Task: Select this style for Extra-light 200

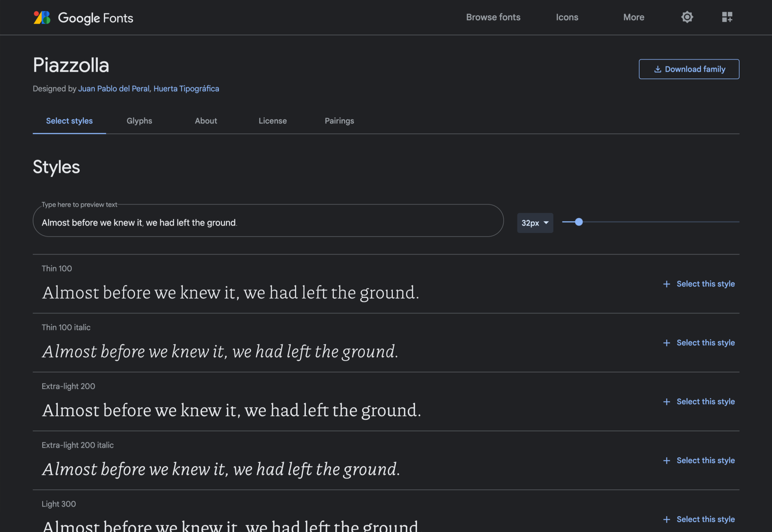Action: [x=705, y=402]
